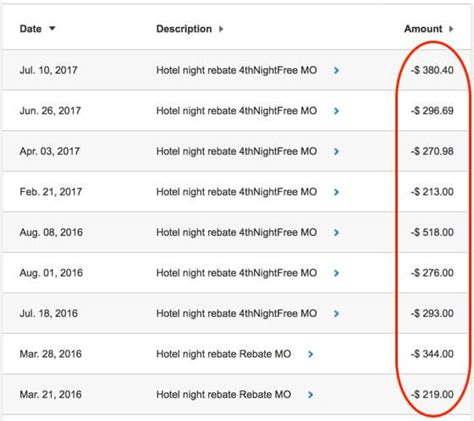The height and width of the screenshot is (421, 474).
Task: Open details chevron for Jul. 10, 2017 rebate
Action: click(336, 70)
